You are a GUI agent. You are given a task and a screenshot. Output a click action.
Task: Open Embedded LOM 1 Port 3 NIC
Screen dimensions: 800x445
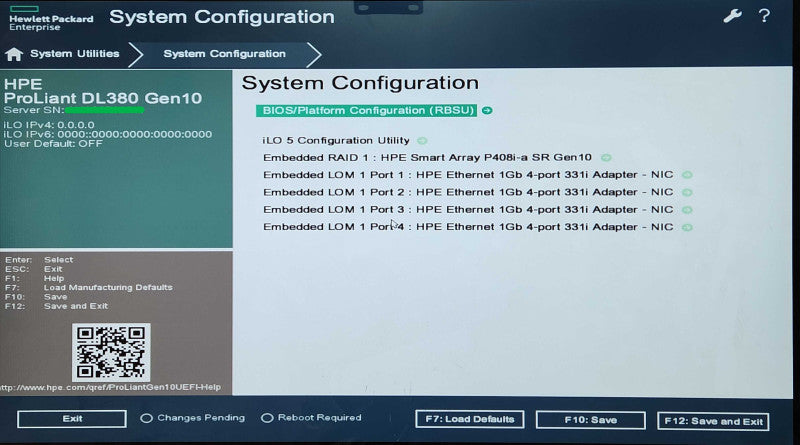(468, 210)
